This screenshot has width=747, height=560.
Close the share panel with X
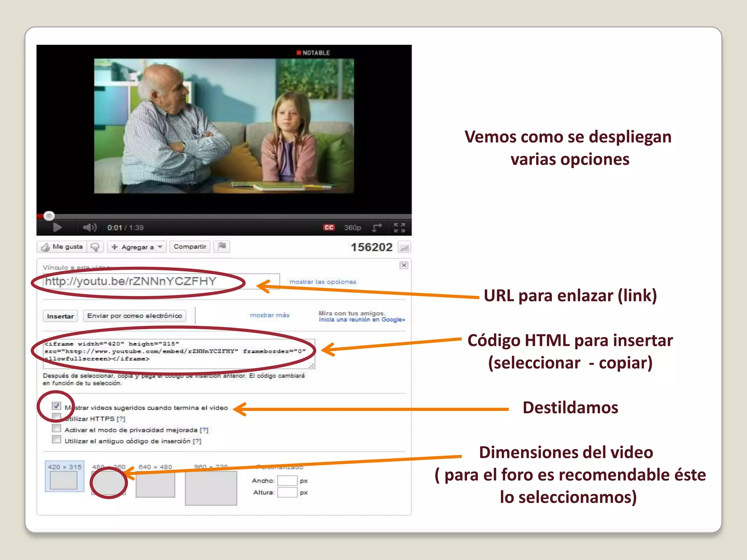point(404,265)
